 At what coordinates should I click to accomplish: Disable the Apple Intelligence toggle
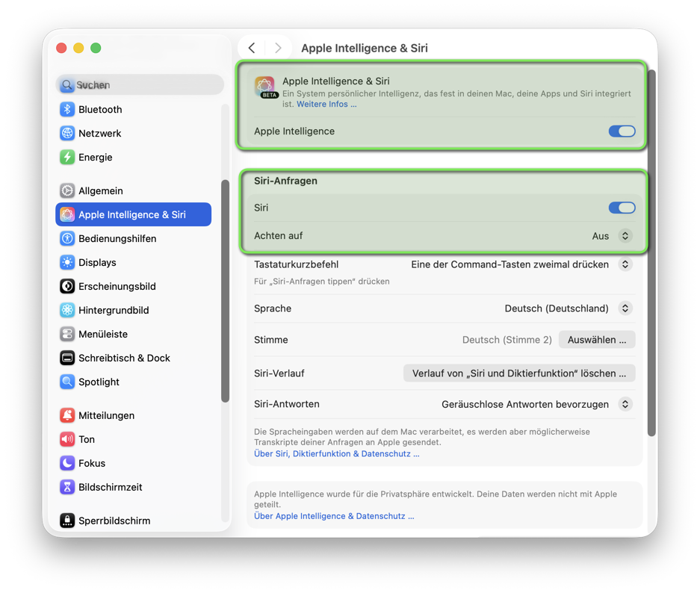pos(622,131)
